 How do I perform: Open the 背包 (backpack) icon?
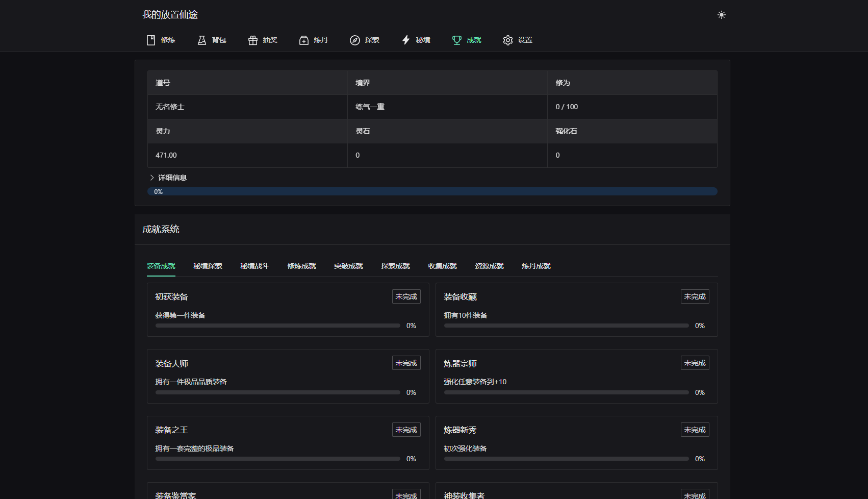(x=202, y=40)
